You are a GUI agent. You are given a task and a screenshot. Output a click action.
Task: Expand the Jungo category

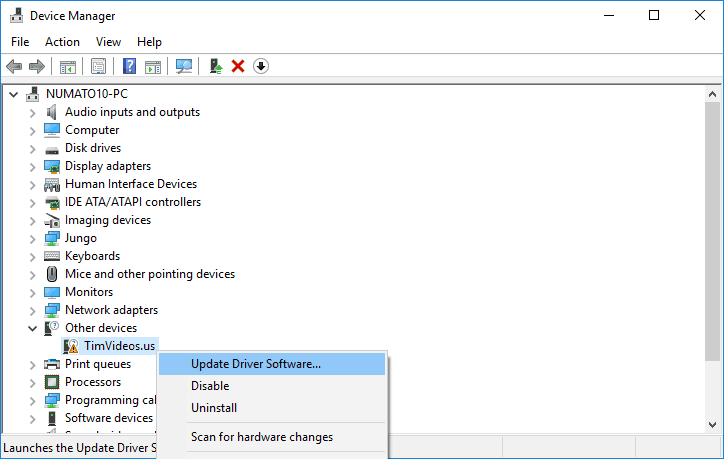(32, 239)
